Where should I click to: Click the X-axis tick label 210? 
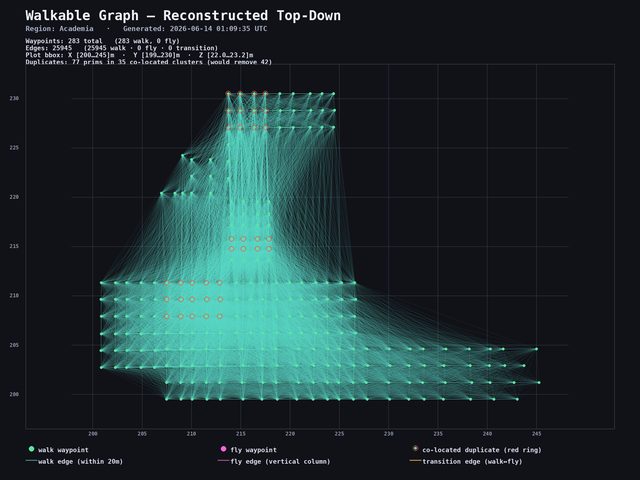point(191,434)
